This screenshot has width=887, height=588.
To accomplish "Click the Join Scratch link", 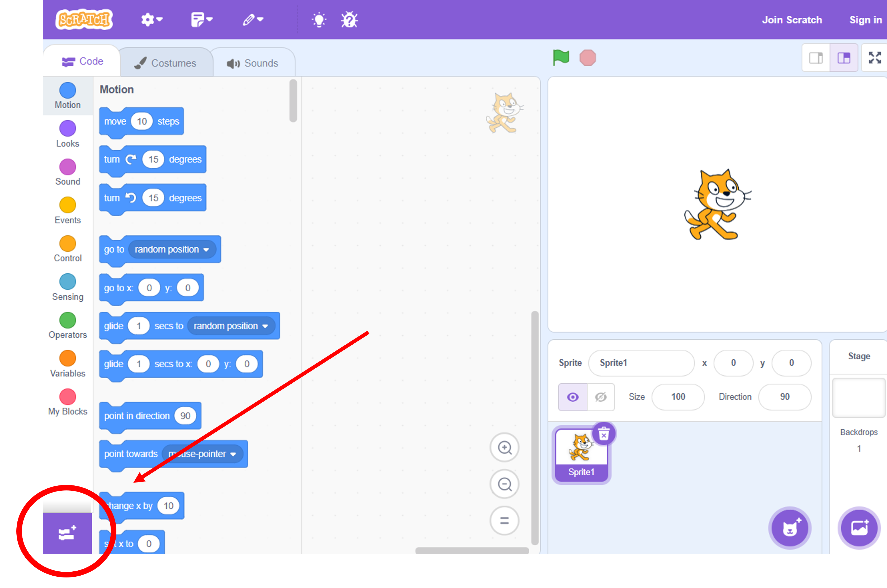I will pyautogui.click(x=792, y=20).
